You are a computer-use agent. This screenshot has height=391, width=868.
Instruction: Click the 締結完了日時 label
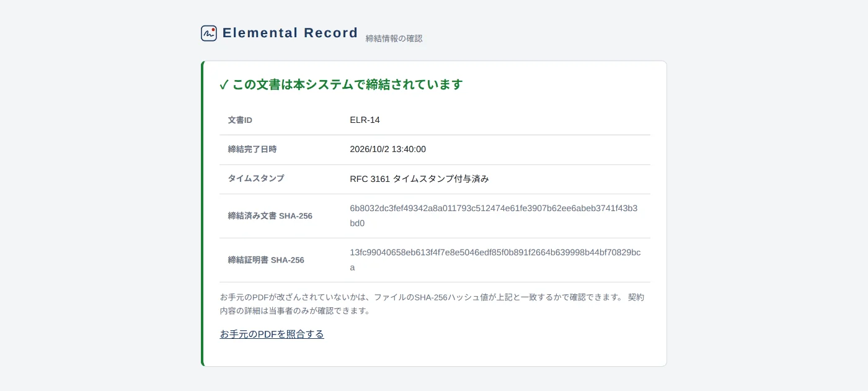(252, 150)
